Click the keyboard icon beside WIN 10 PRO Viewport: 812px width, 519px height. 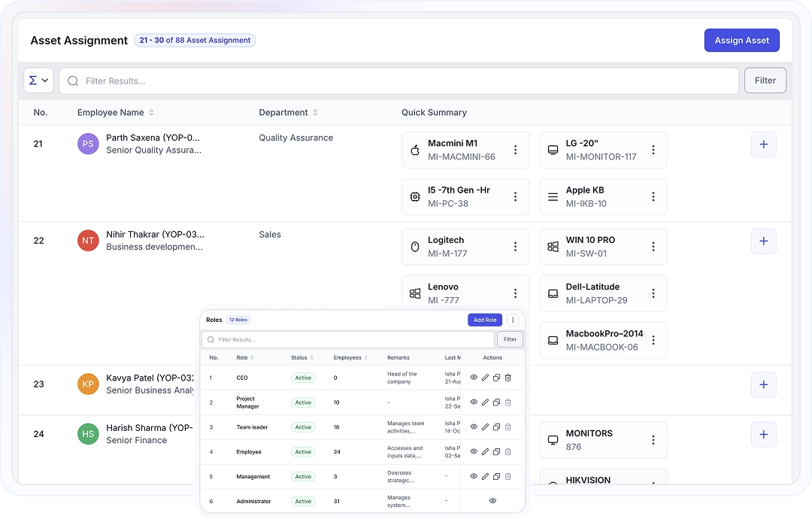click(x=553, y=246)
